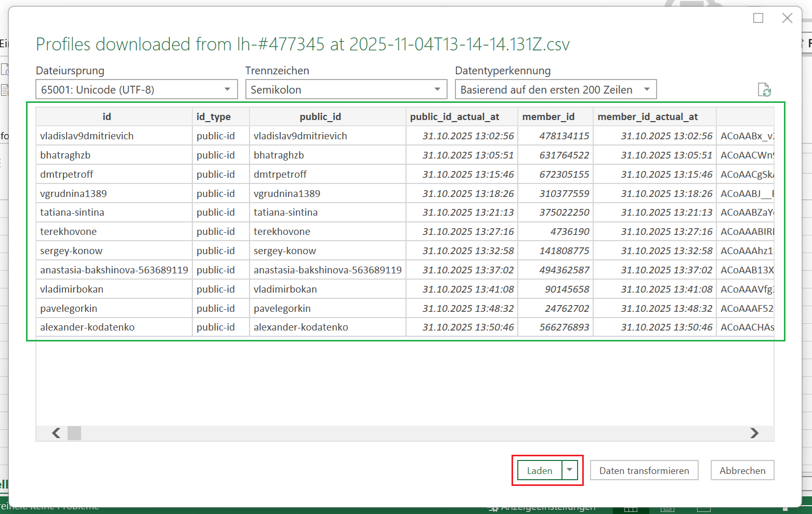Select the member_id column header
The width and height of the screenshot is (812, 514).
coord(548,117)
